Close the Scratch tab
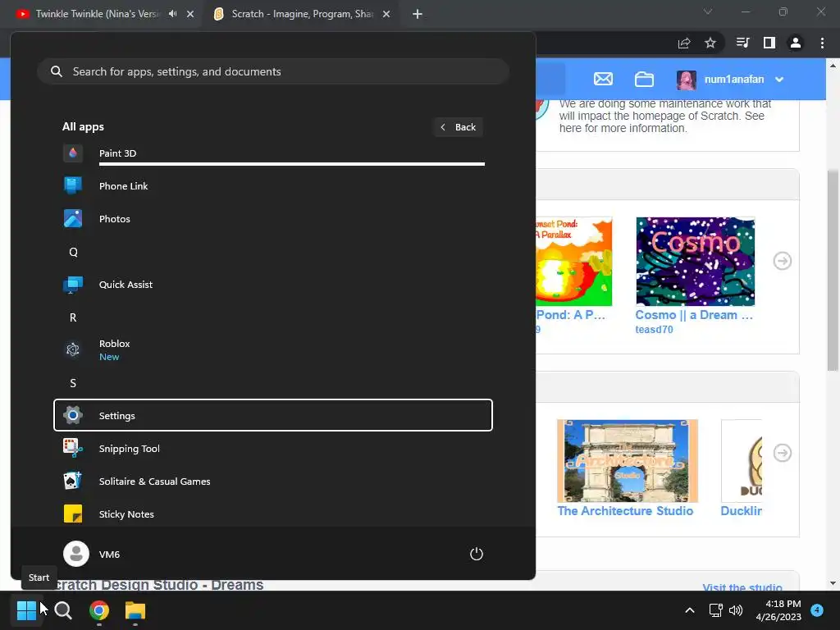This screenshot has height=630, width=840. (386, 14)
